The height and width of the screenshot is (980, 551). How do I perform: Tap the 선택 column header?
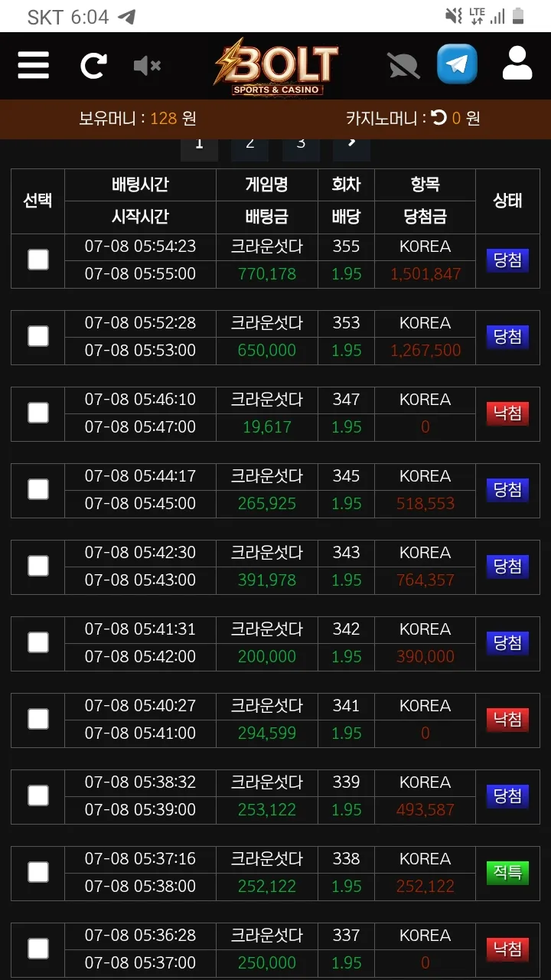pyautogui.click(x=37, y=201)
